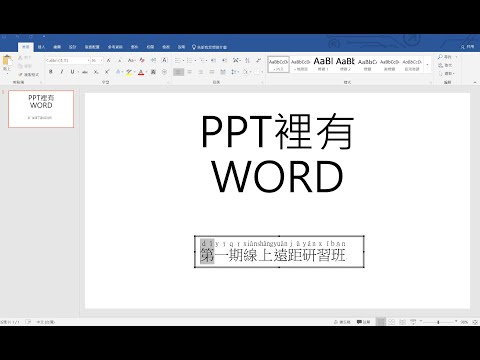Select the seventh style in the styles gallery
Image resolution: width=480 pixels, height=360 pixels.
pyautogui.click(x=412, y=64)
